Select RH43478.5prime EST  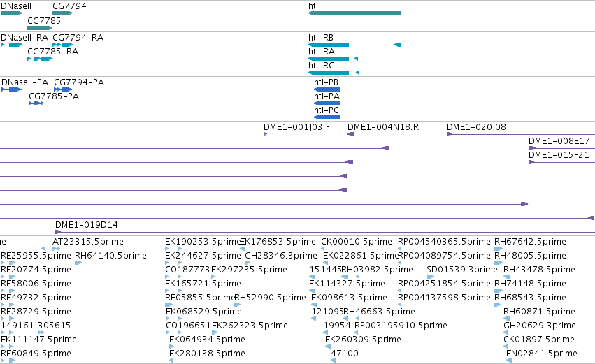click(507, 277)
